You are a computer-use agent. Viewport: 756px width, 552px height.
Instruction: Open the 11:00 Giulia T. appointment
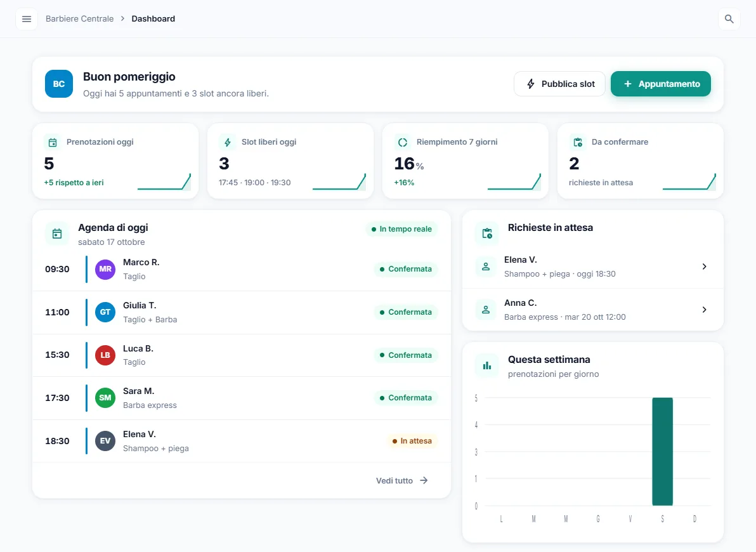click(x=242, y=312)
